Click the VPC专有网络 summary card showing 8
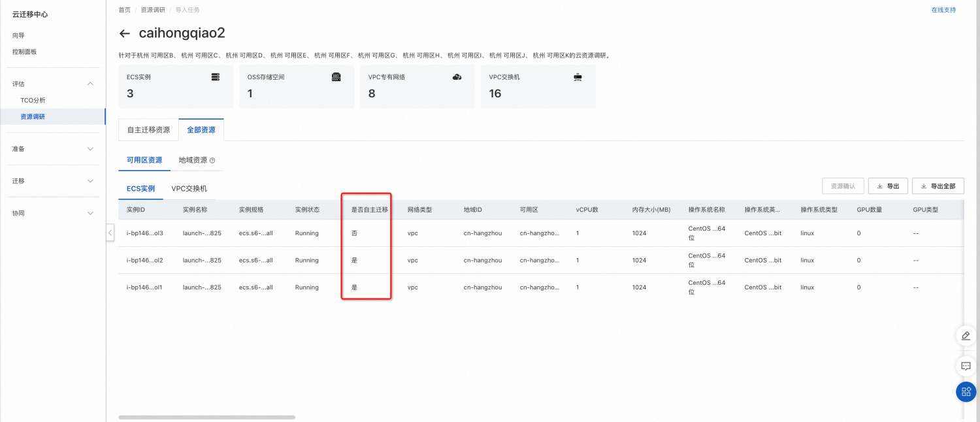The height and width of the screenshot is (422, 980). pos(417,86)
